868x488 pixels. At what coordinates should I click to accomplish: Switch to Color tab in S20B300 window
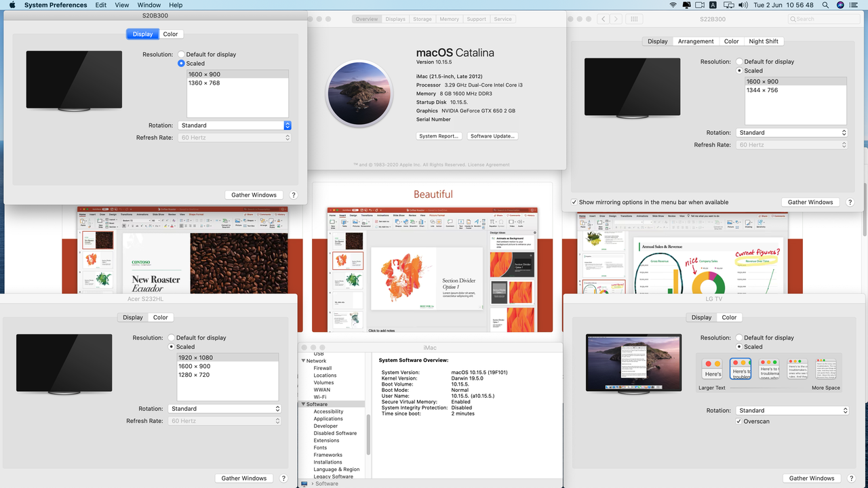coord(171,34)
